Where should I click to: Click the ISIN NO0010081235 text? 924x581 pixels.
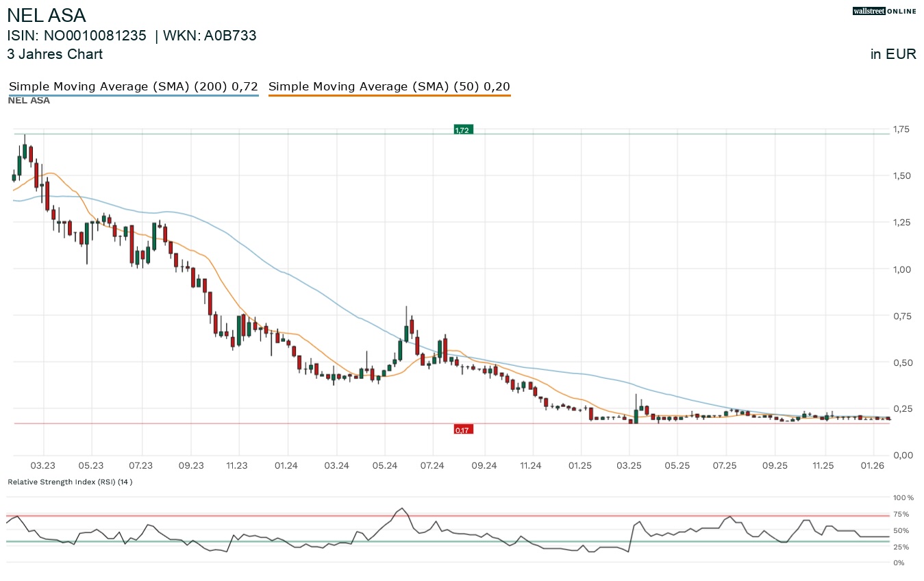point(77,36)
